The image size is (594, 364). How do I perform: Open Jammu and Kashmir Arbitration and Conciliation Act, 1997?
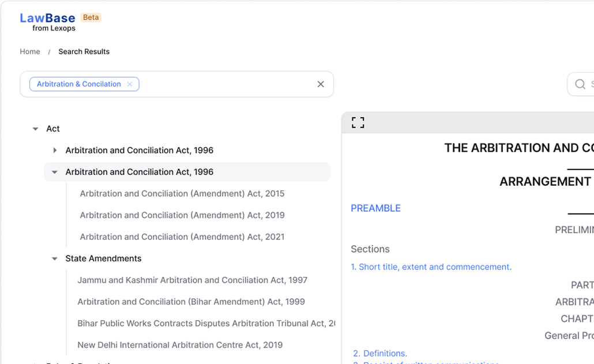click(193, 280)
